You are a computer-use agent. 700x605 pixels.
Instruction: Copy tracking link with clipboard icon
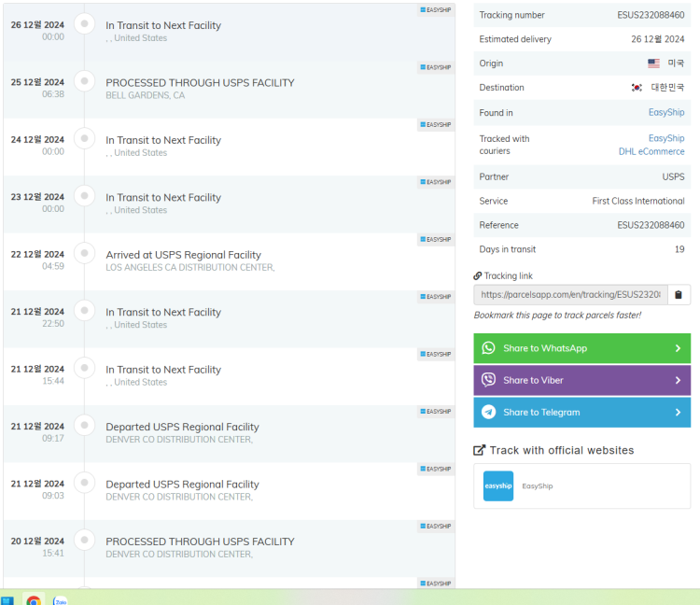[x=679, y=295]
